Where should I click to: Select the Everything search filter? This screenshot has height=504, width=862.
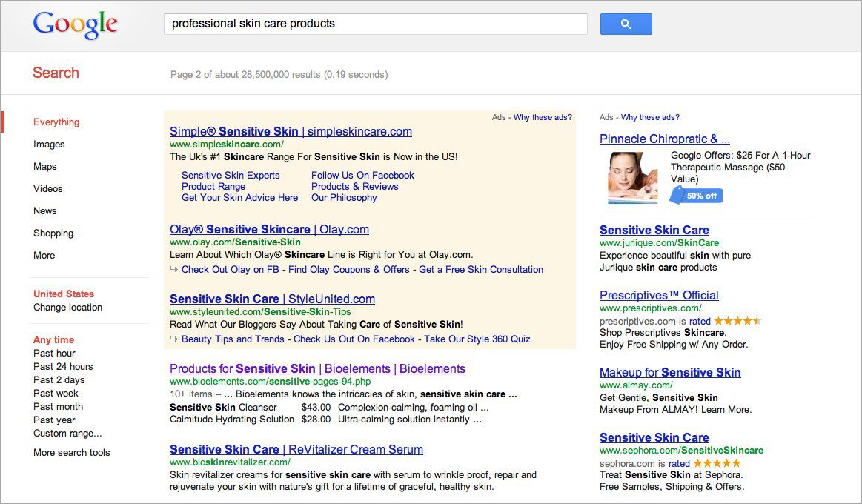[56, 122]
